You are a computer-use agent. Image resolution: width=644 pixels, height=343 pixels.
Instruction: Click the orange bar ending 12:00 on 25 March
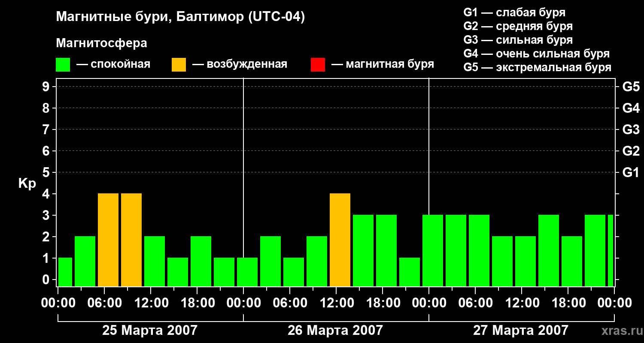pyautogui.click(x=131, y=240)
